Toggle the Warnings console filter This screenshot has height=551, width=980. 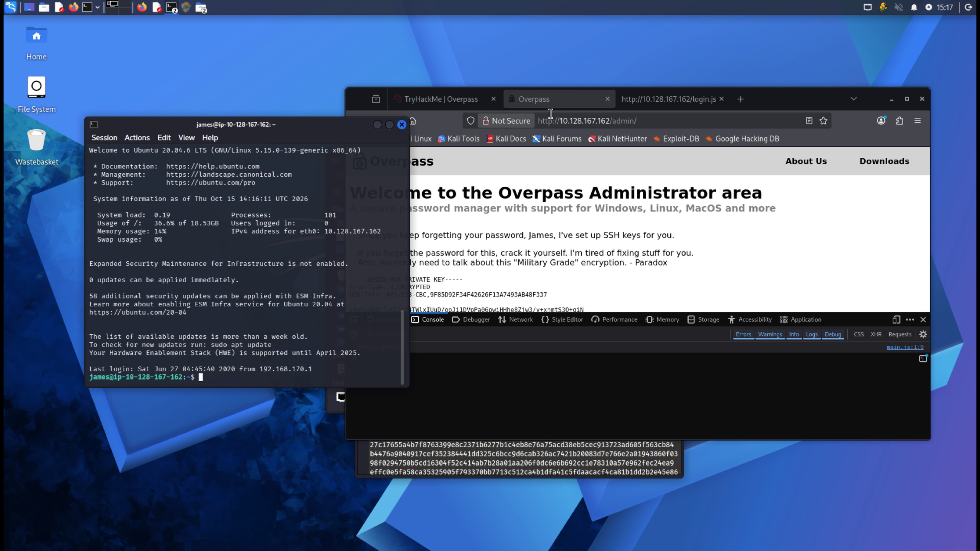770,334
